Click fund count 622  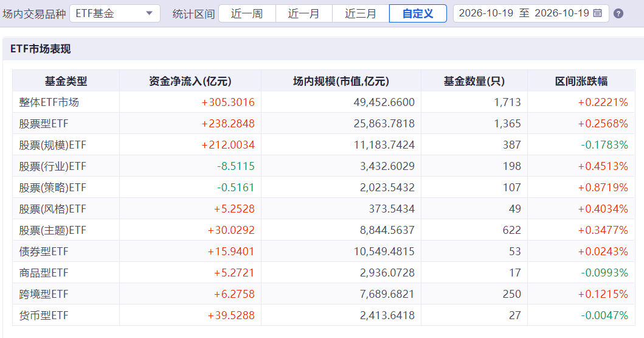coord(512,230)
